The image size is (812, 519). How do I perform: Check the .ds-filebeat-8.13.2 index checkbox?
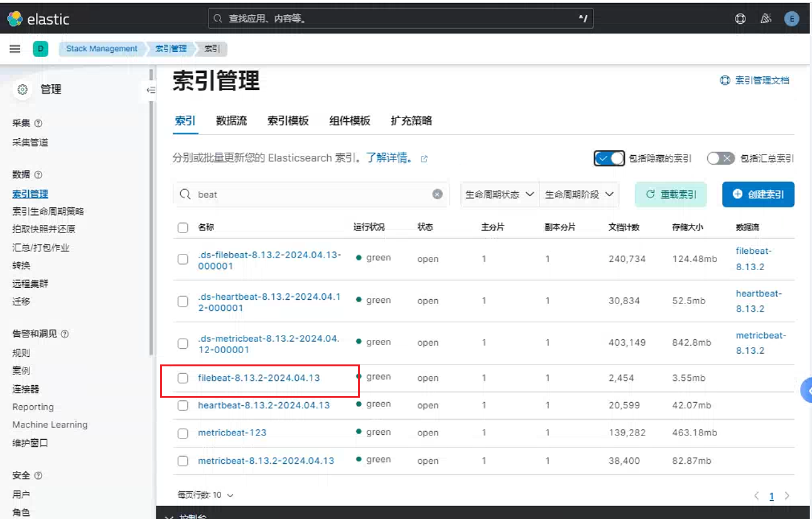[x=183, y=259]
